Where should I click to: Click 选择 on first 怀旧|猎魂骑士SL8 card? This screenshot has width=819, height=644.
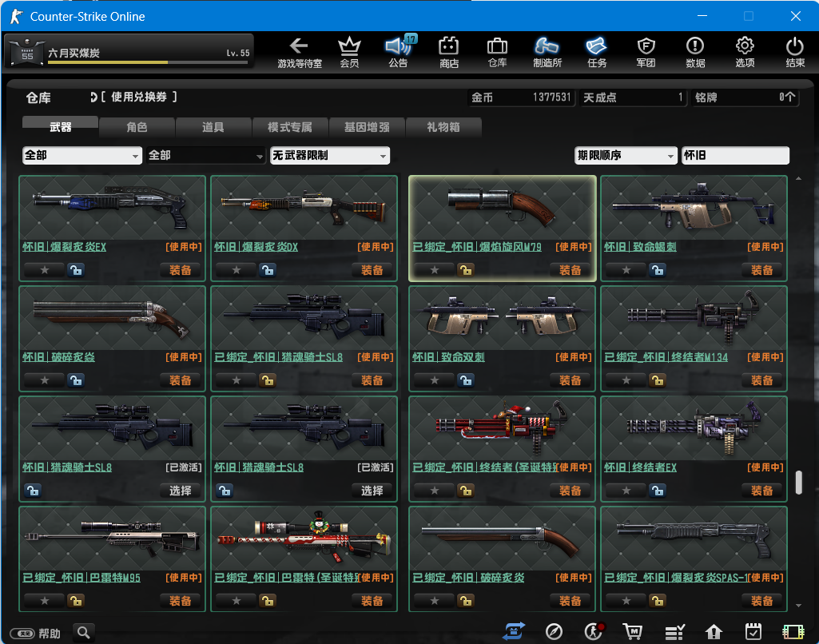coord(181,491)
